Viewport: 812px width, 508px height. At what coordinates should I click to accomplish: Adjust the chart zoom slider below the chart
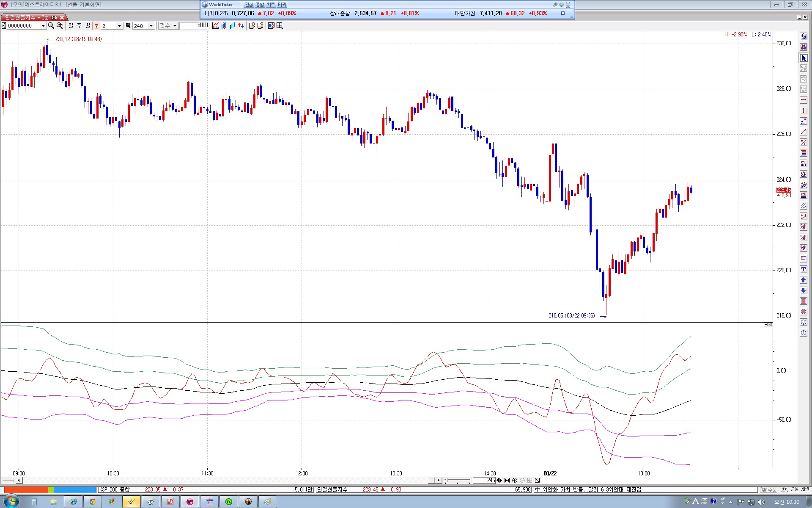click(458, 480)
